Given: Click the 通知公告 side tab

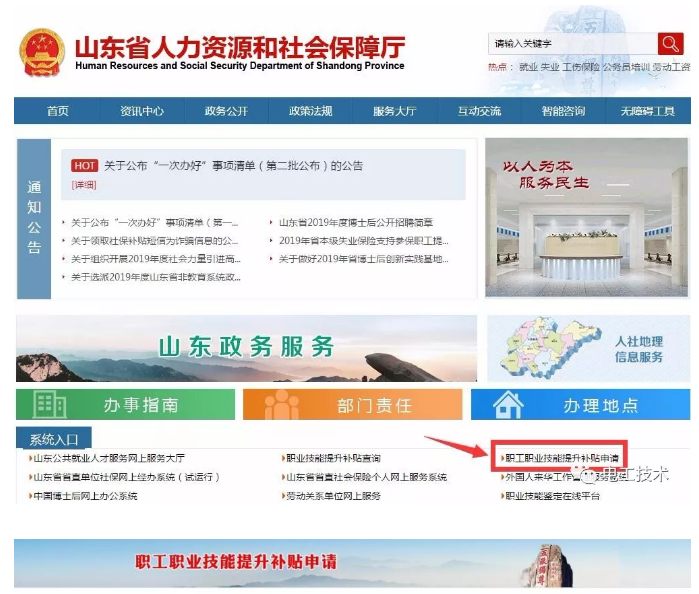Looking at the screenshot, I should (x=34, y=219).
